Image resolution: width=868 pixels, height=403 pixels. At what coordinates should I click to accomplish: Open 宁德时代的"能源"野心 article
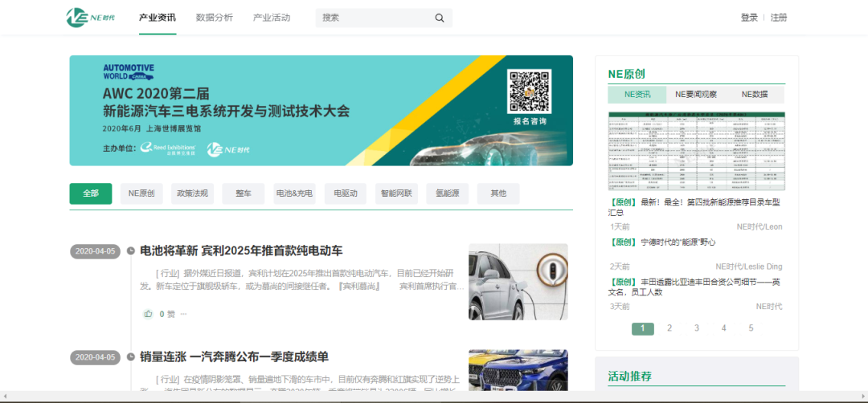[x=662, y=242]
